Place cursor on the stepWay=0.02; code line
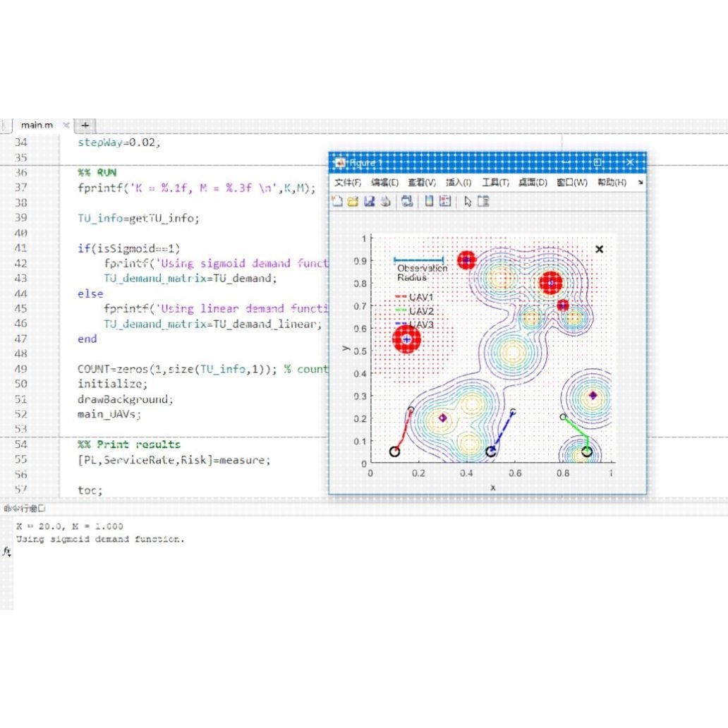Screen dimensions: 728x728 point(119,142)
